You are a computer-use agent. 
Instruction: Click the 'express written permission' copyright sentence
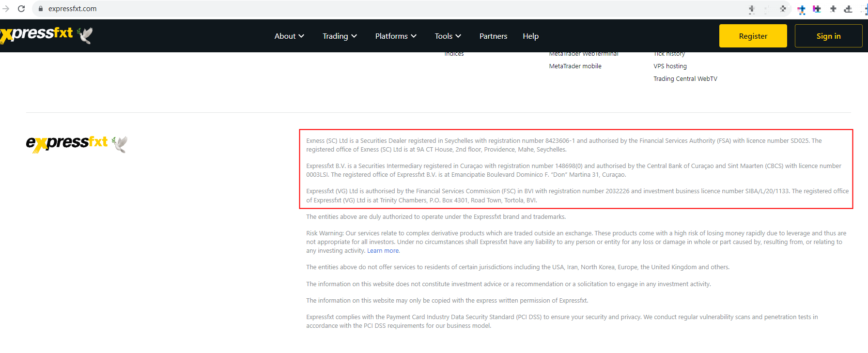[x=447, y=301]
